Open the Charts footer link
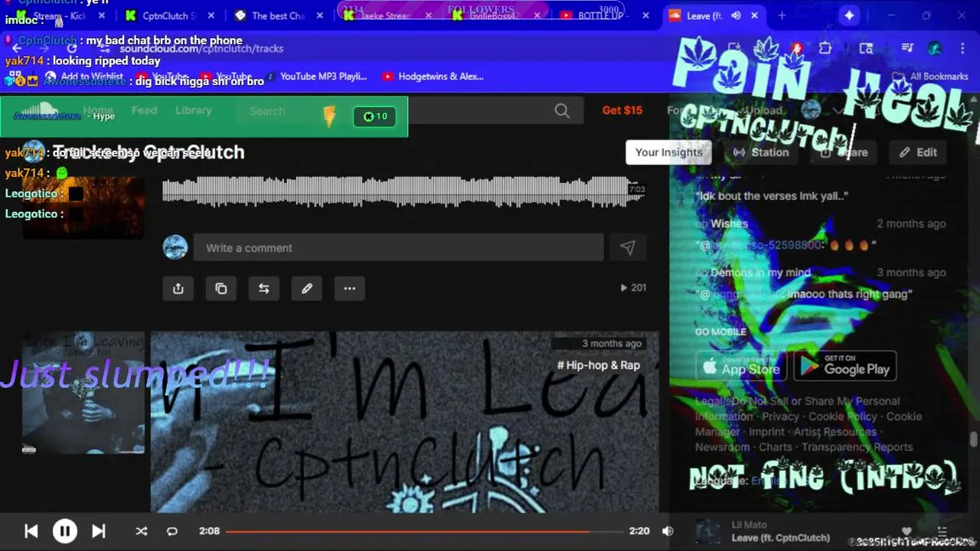The width and height of the screenshot is (980, 551). [x=776, y=447]
